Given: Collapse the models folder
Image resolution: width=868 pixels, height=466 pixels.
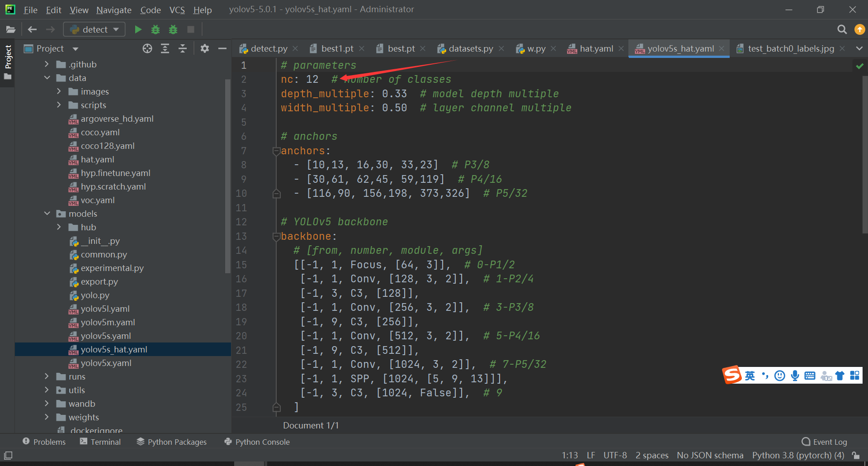Looking at the screenshot, I should (x=47, y=214).
